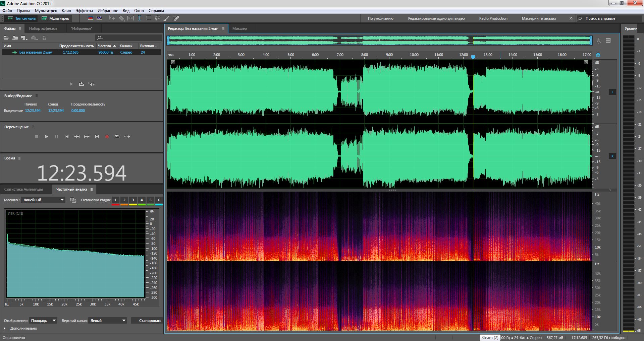This screenshot has width=644, height=341.
Task: Toggle loop playback in transport panel
Action: [x=117, y=137]
